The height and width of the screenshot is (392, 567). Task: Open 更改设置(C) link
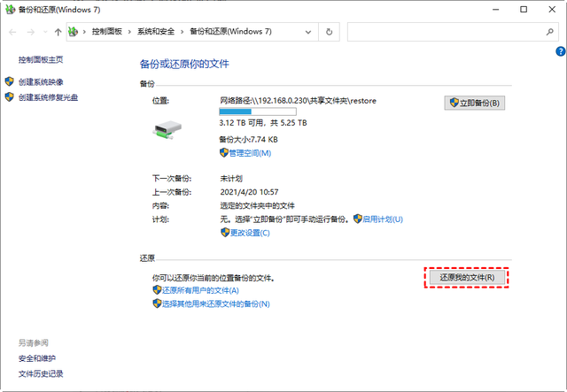[x=245, y=233]
